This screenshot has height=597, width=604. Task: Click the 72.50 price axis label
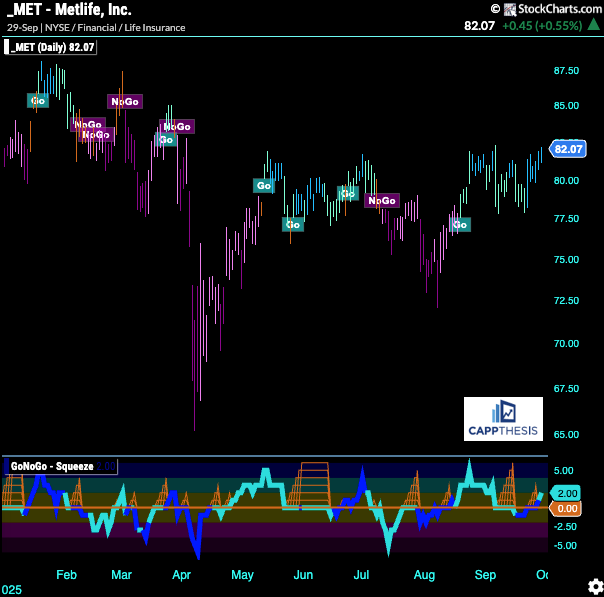pos(566,301)
